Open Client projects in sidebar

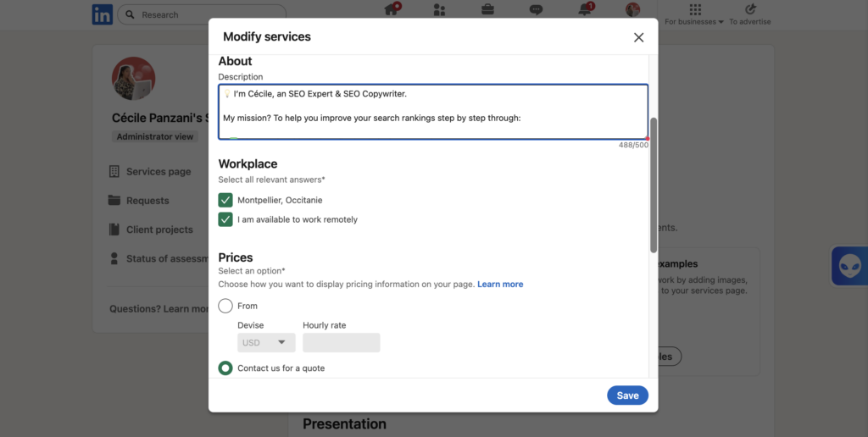tap(159, 230)
